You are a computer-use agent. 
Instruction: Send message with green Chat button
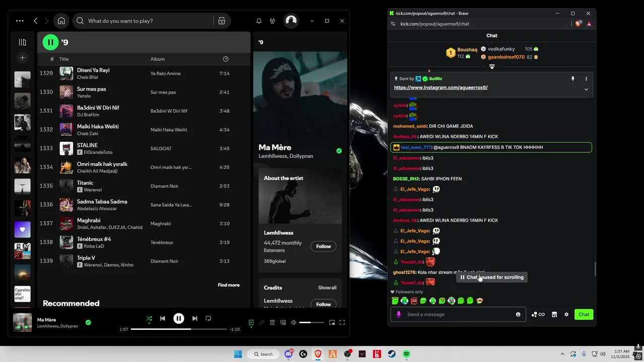tap(584, 314)
